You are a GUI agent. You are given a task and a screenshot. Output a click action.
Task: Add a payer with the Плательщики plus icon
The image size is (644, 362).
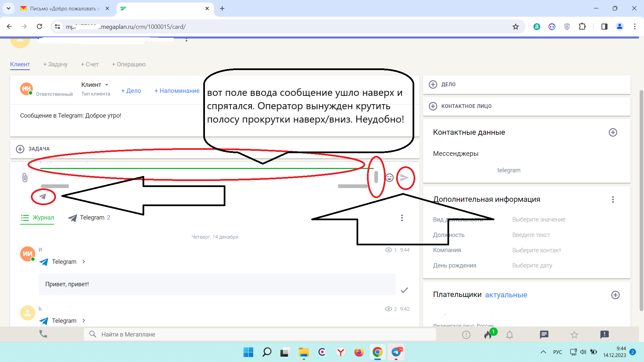point(615,295)
